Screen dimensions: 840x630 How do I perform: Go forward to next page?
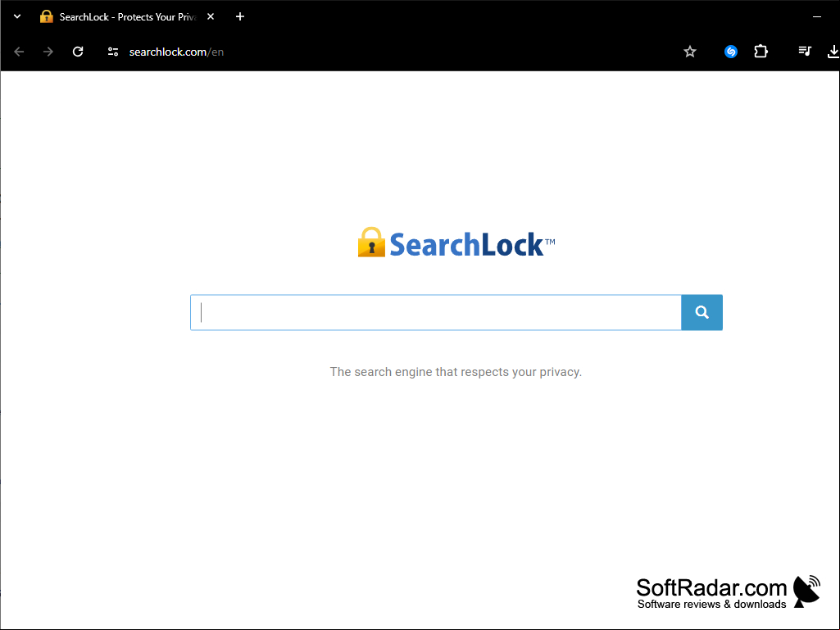point(48,52)
